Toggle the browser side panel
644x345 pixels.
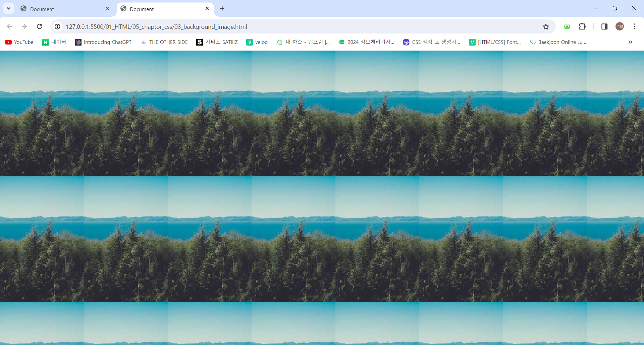click(x=604, y=26)
